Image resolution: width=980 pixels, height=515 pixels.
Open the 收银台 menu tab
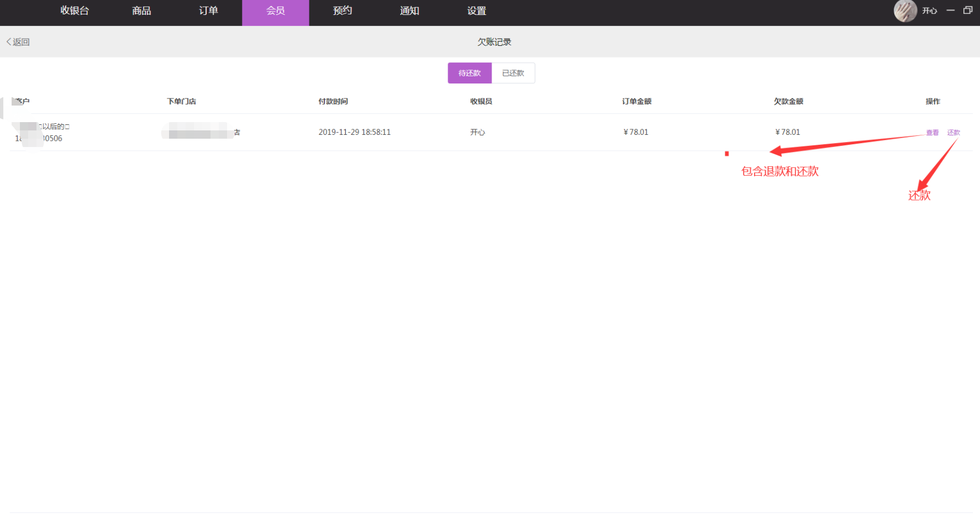pos(75,11)
